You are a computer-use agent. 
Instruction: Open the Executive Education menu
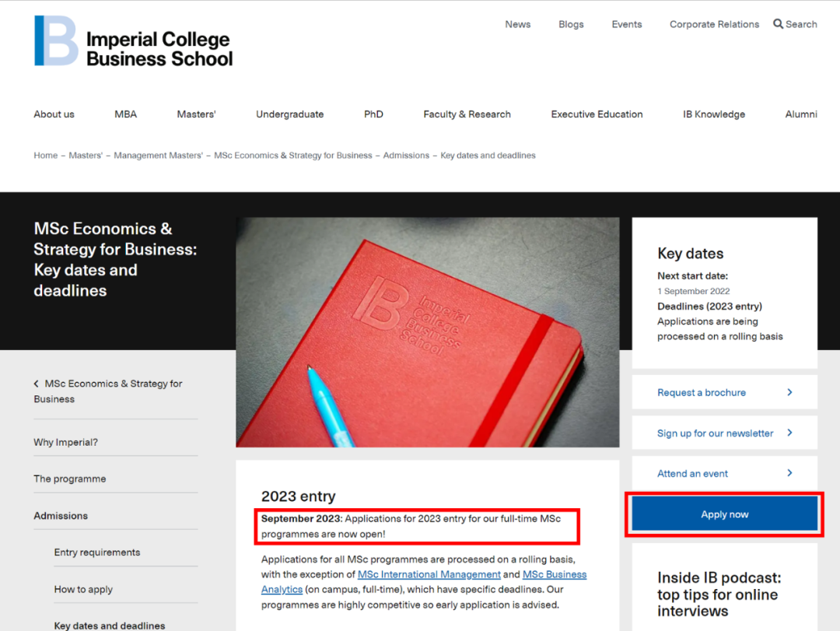pos(597,114)
